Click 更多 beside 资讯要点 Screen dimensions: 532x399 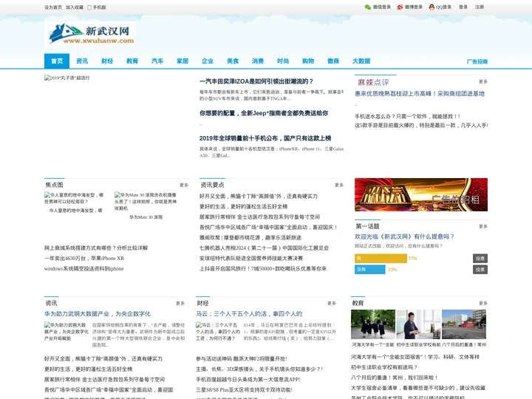tap(339, 185)
